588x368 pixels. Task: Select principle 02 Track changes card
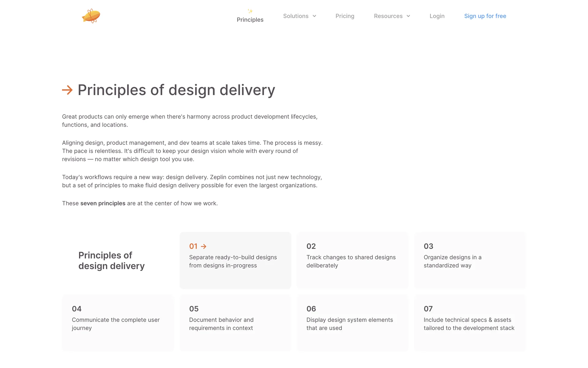[x=352, y=260]
